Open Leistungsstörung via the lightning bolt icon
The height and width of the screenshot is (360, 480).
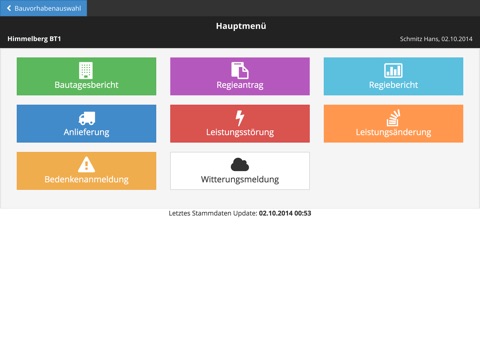240,118
